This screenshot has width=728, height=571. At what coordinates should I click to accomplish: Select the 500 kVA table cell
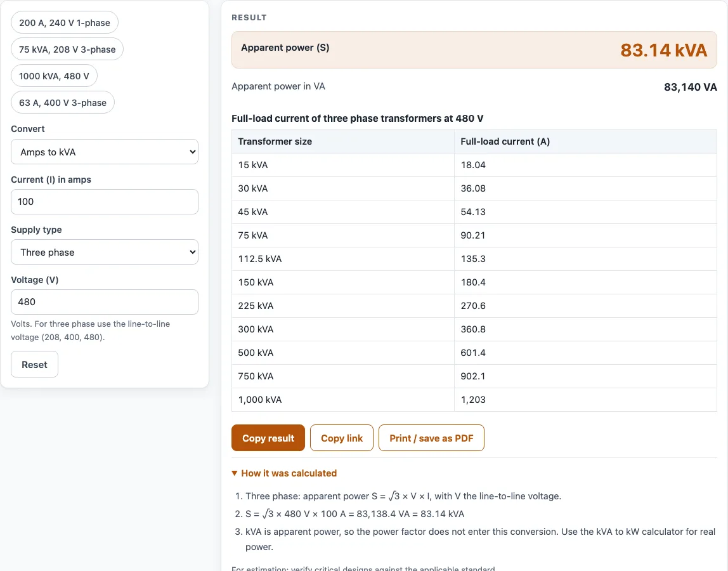point(343,353)
